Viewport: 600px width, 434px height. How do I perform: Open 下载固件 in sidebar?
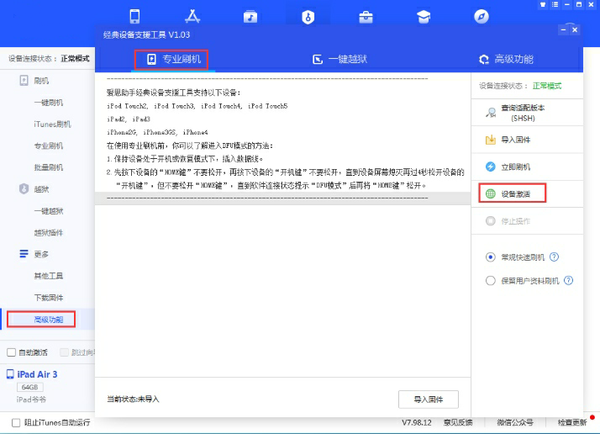pos(48,297)
